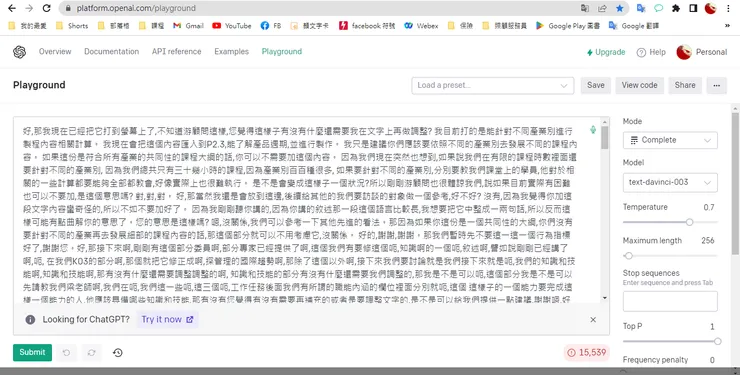Open the browser side panel icon
Screen dimensions: 740x375
(x=693, y=8)
